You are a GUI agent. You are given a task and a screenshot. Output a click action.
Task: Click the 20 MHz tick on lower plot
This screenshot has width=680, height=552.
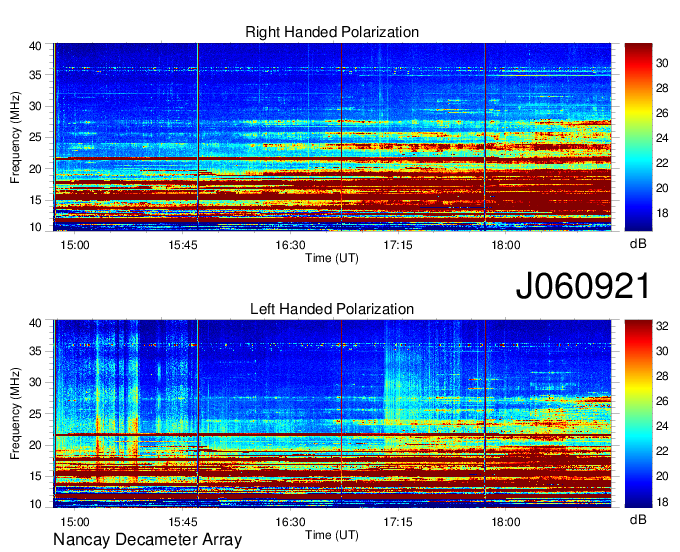(x=35, y=445)
